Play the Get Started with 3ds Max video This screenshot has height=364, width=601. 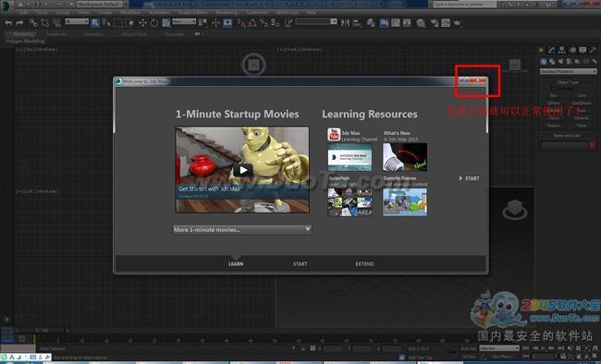[242, 170]
